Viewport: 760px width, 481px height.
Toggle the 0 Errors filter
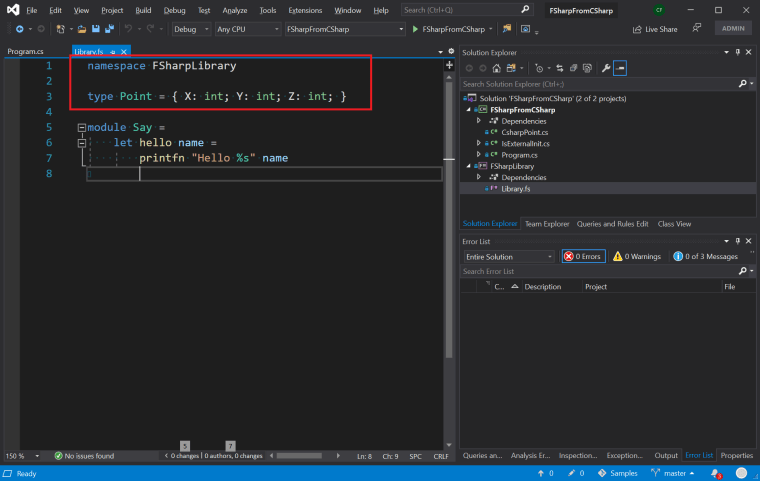[582, 256]
